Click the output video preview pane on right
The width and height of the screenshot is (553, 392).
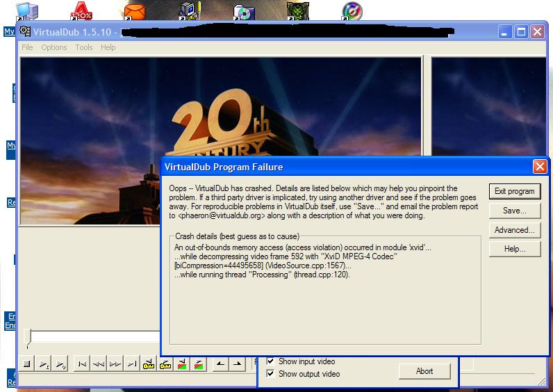tap(489, 106)
